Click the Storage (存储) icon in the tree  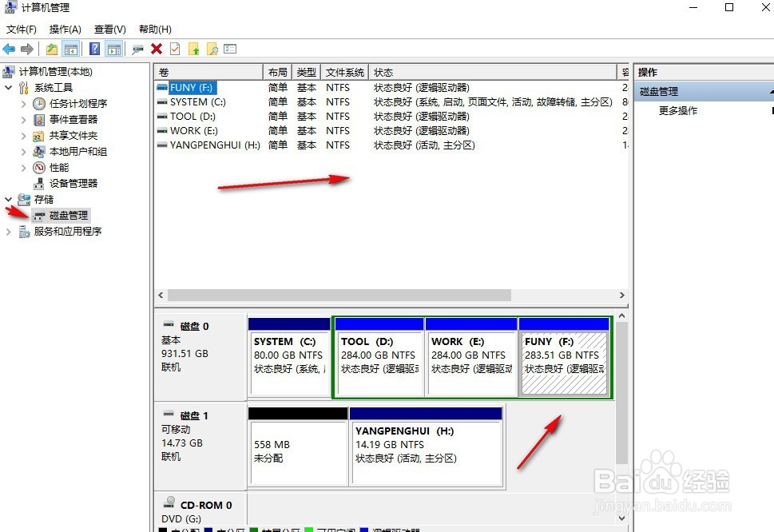pyautogui.click(x=24, y=200)
